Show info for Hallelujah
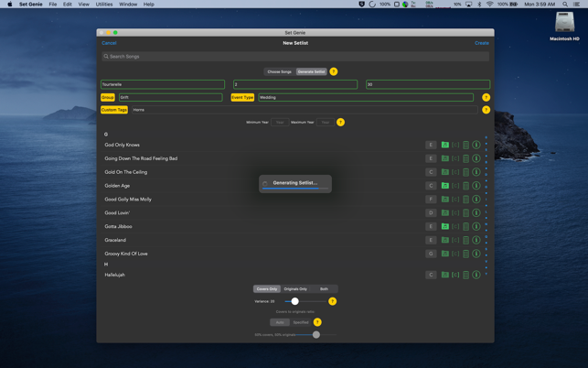This screenshot has width=588, height=368. click(x=476, y=275)
